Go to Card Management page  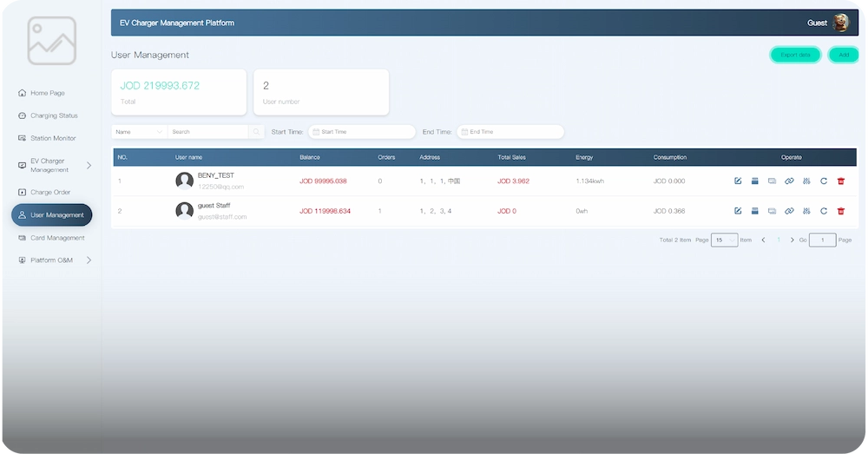pyautogui.click(x=57, y=238)
